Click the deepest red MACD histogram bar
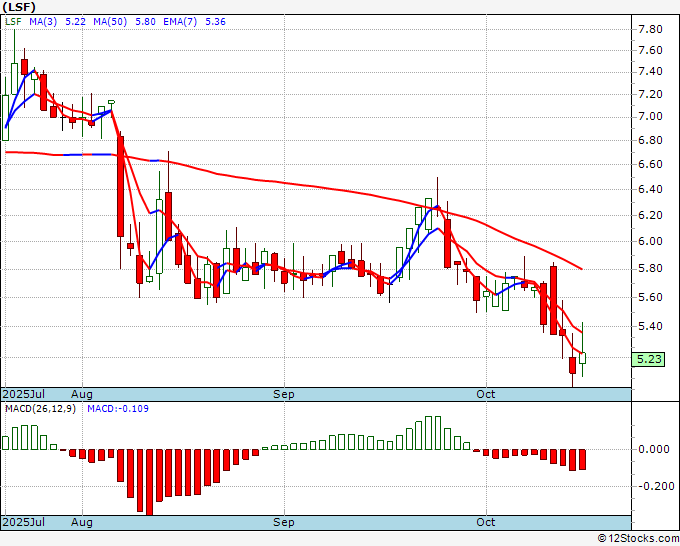 [x=149, y=482]
